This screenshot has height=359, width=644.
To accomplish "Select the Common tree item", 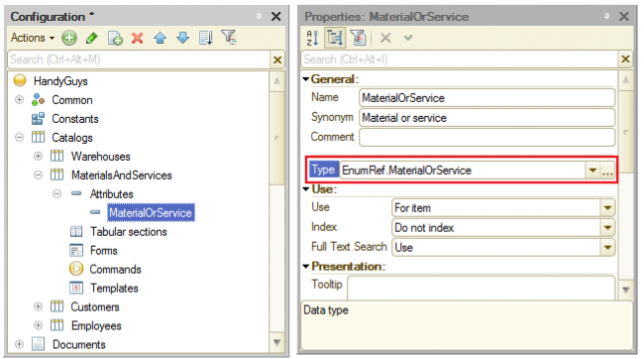I will point(72,100).
